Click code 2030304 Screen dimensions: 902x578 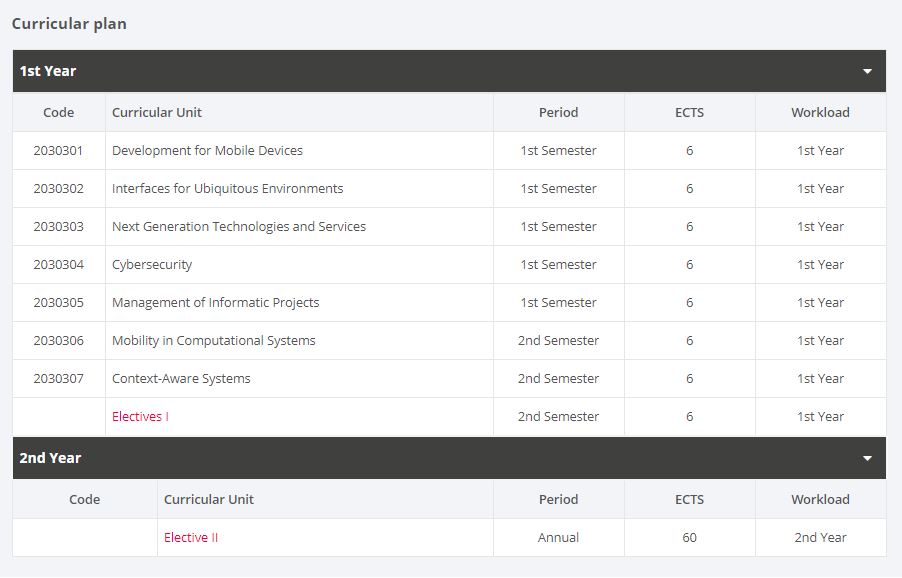click(58, 265)
